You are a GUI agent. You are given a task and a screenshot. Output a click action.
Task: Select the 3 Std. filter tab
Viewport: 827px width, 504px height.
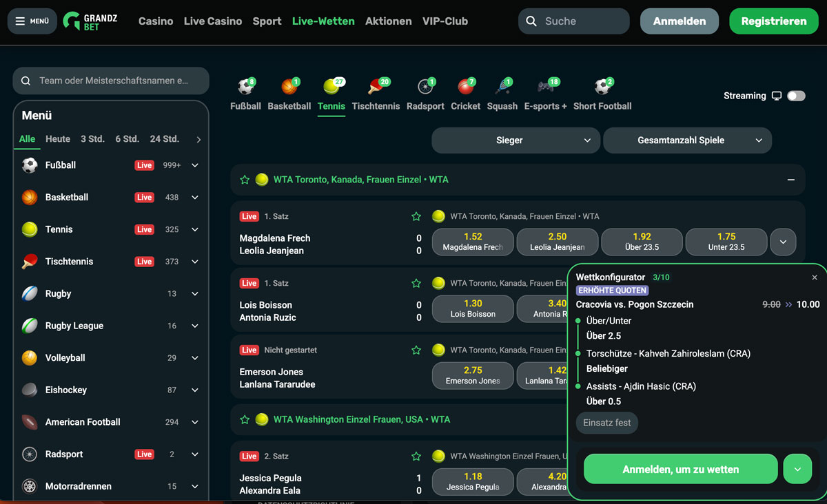pos(92,139)
